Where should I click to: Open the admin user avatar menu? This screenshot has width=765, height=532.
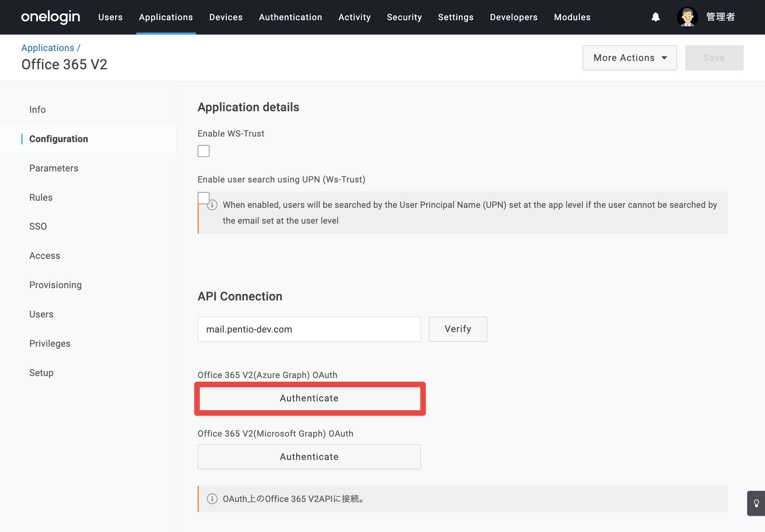click(687, 17)
